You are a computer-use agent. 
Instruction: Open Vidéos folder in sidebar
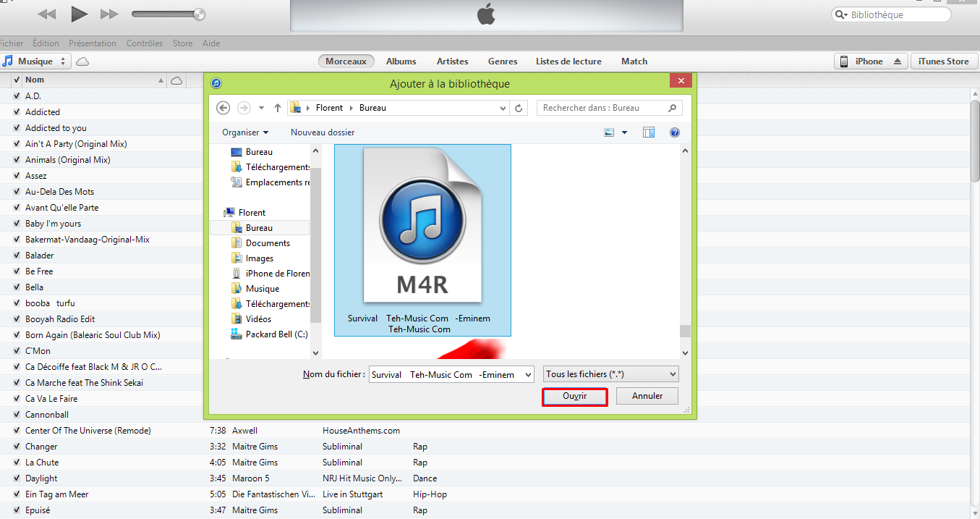click(x=251, y=319)
